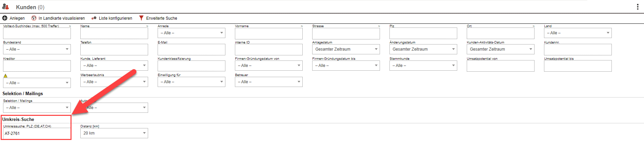The image size is (644, 142).
Task: Click the globe icon for map visualization
Action: coord(34,18)
